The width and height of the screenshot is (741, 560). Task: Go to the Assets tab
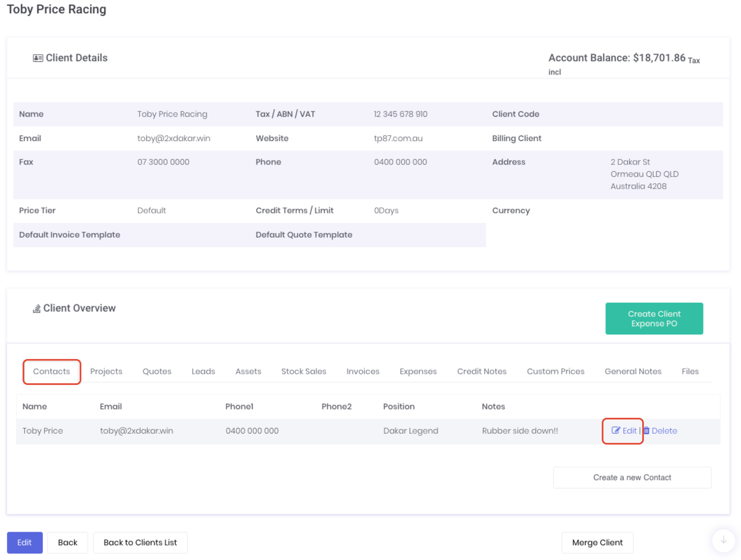(x=248, y=371)
